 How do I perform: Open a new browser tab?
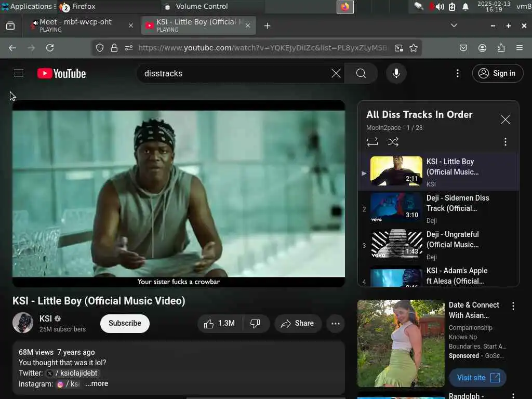pyautogui.click(x=268, y=26)
